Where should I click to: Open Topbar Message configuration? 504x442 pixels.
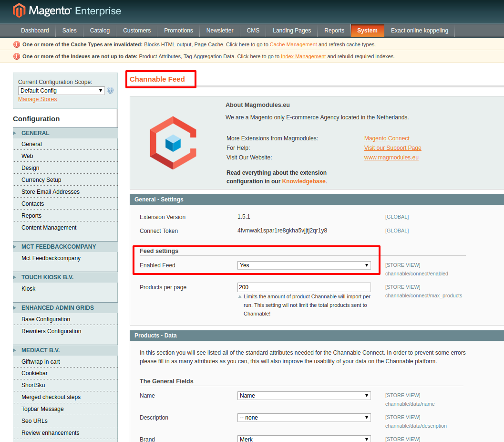tap(65, 409)
